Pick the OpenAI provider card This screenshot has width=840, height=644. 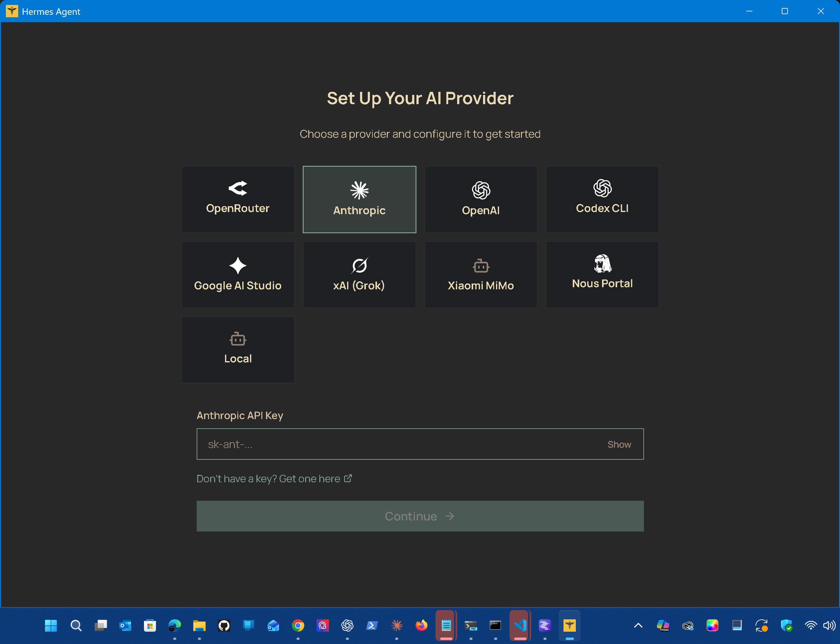[x=481, y=199]
